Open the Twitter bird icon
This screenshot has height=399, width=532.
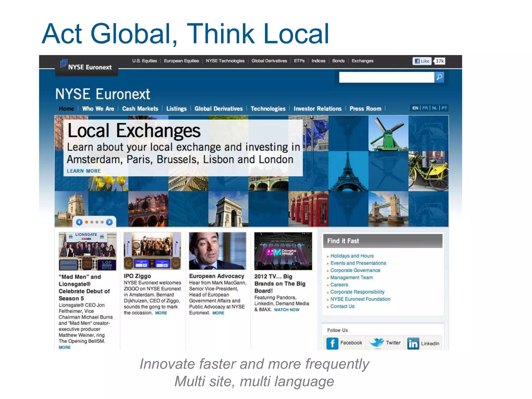[376, 343]
